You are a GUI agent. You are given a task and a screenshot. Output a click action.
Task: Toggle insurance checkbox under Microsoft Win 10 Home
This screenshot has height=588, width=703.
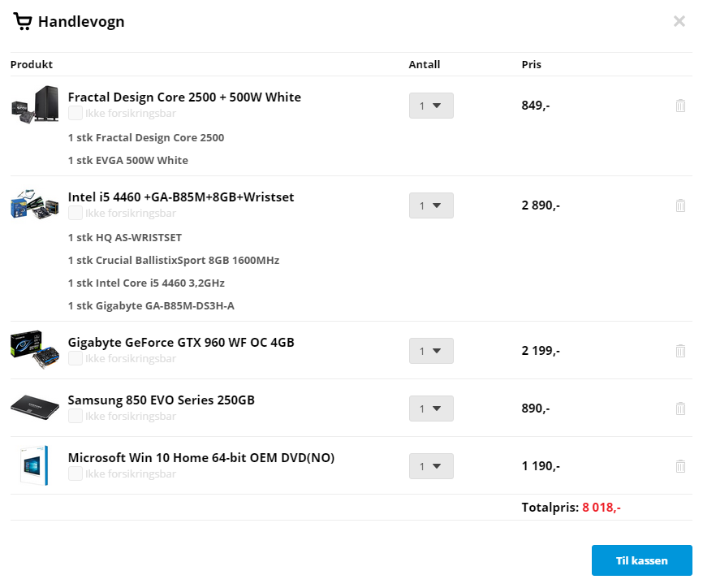[75, 473]
